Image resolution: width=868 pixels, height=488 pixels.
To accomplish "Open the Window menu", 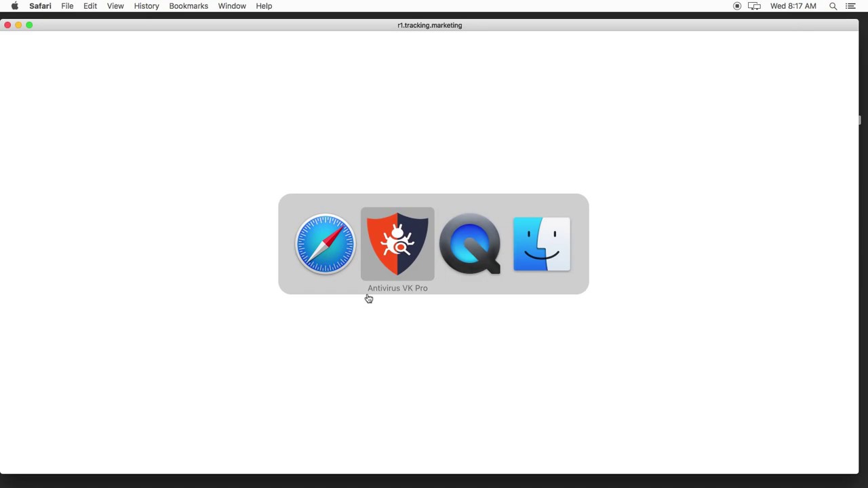I will coord(232,6).
